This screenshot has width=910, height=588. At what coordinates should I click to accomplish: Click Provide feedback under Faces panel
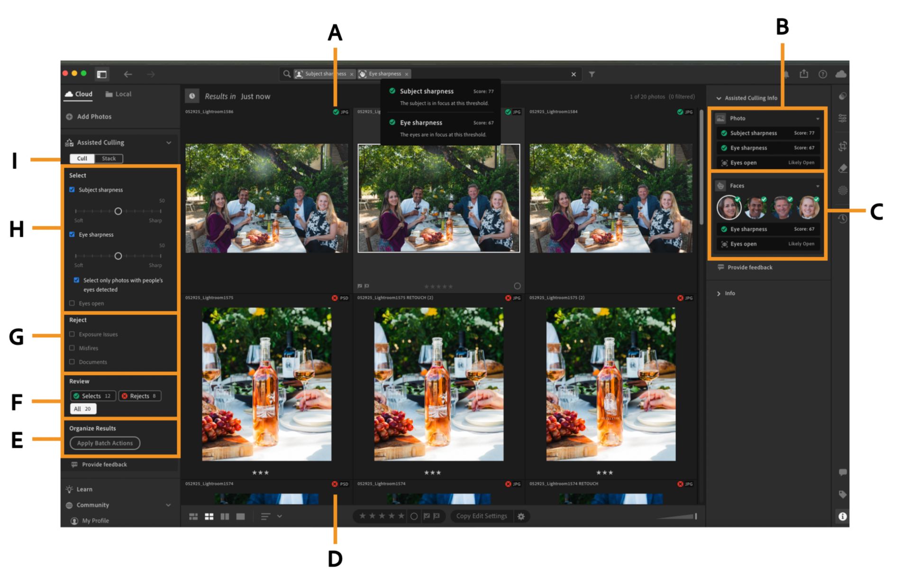745,267
